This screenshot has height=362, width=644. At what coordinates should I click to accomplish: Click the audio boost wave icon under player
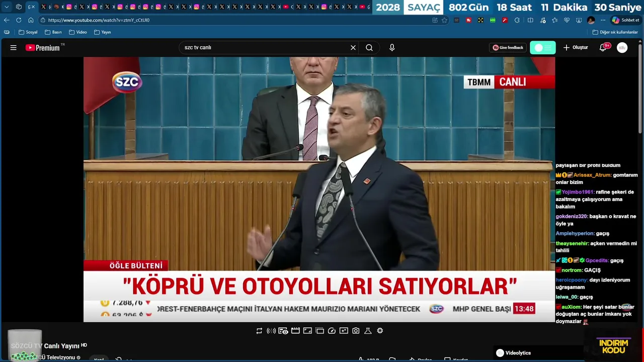click(x=271, y=331)
